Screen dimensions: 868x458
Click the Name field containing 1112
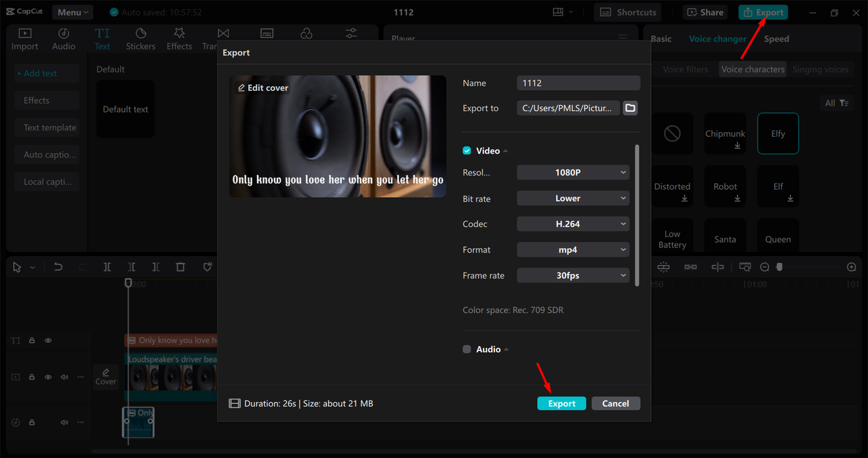578,83
